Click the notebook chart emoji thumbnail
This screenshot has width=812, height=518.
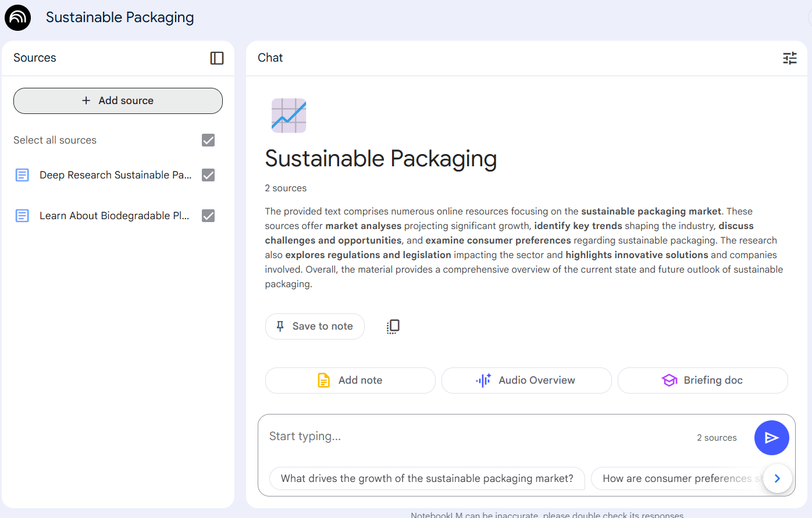tap(289, 115)
